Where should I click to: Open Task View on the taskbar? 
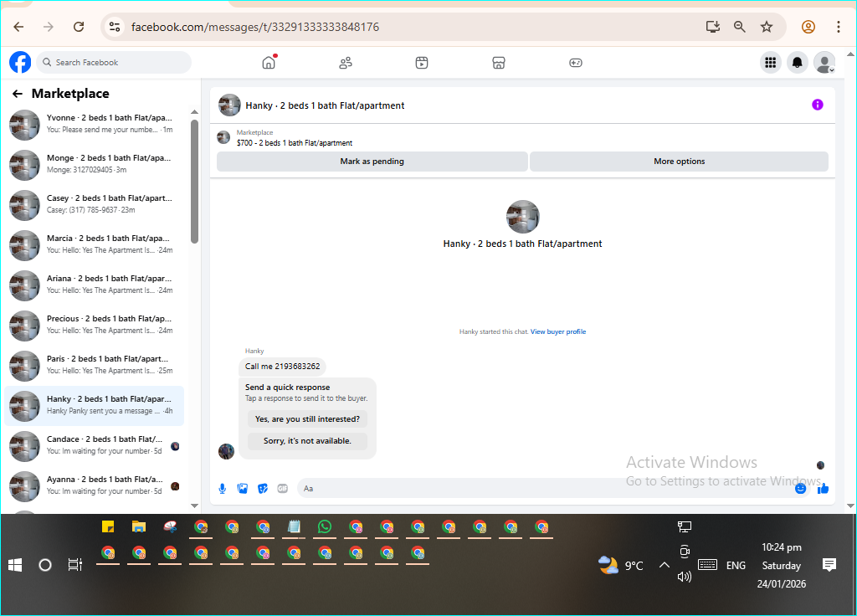tap(74, 565)
